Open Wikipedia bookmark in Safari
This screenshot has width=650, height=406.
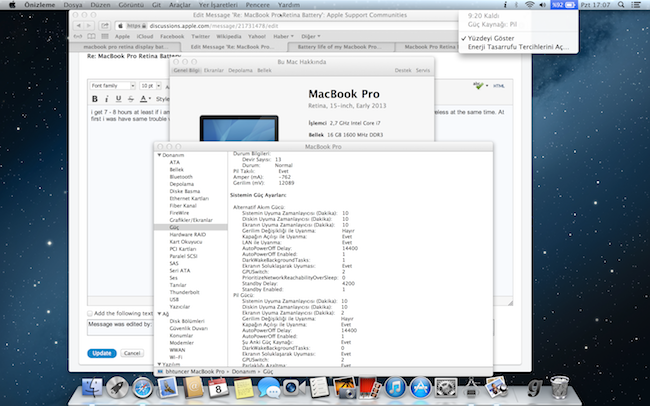pos(228,36)
